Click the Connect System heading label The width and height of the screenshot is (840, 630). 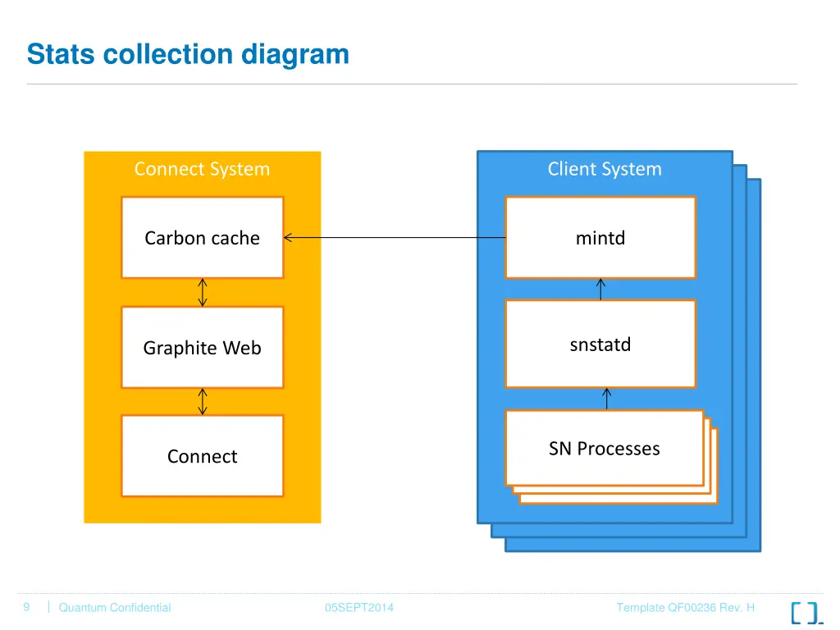coord(202,169)
